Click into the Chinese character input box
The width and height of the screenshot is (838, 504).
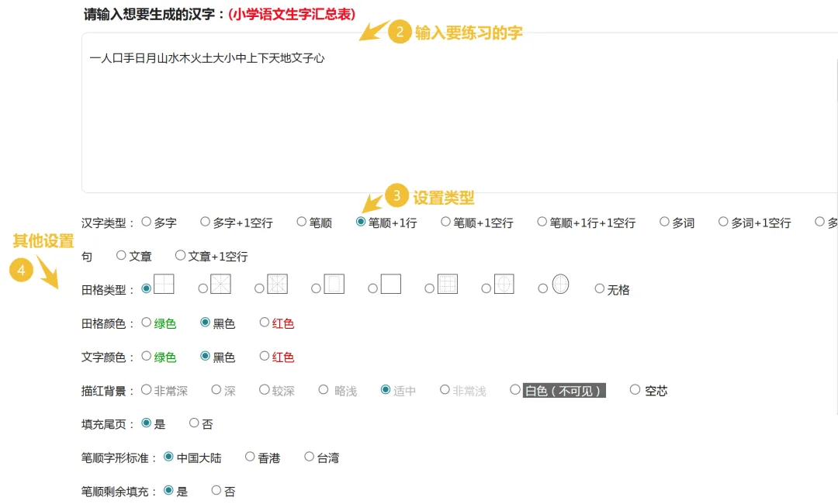tap(459, 112)
